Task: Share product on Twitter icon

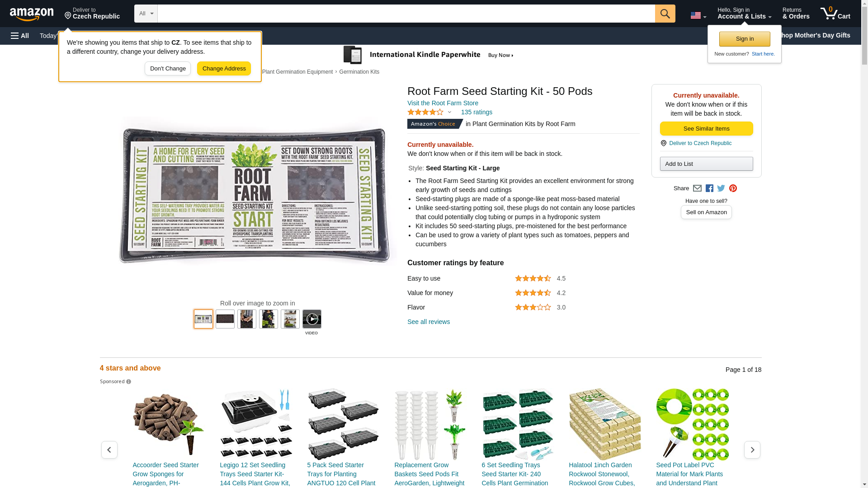Action: 721,188
